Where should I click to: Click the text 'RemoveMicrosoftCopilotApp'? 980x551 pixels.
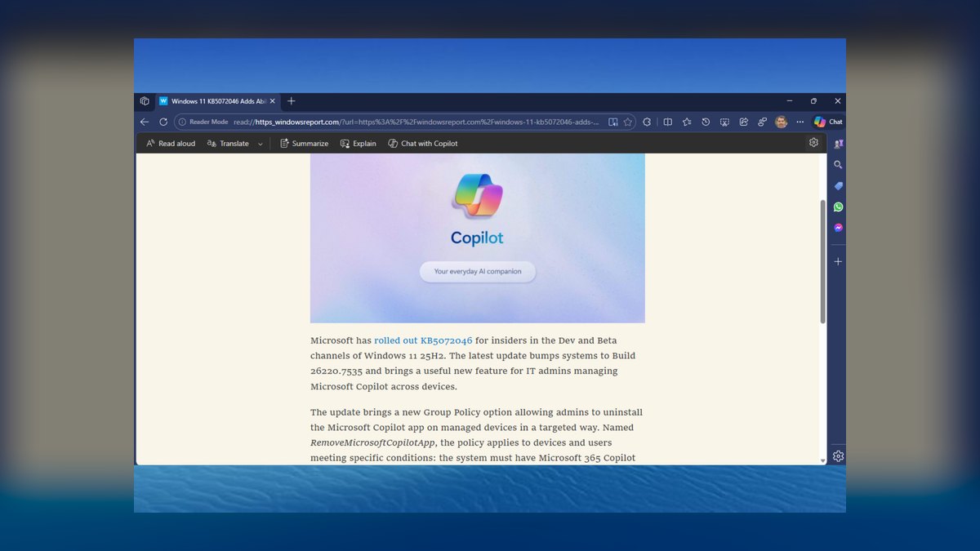(x=372, y=442)
